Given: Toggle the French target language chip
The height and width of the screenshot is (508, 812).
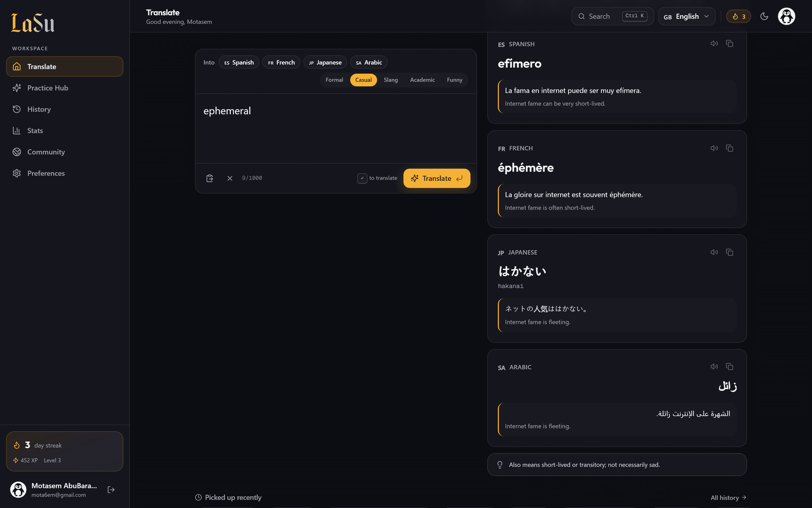Looking at the screenshot, I should (x=281, y=62).
